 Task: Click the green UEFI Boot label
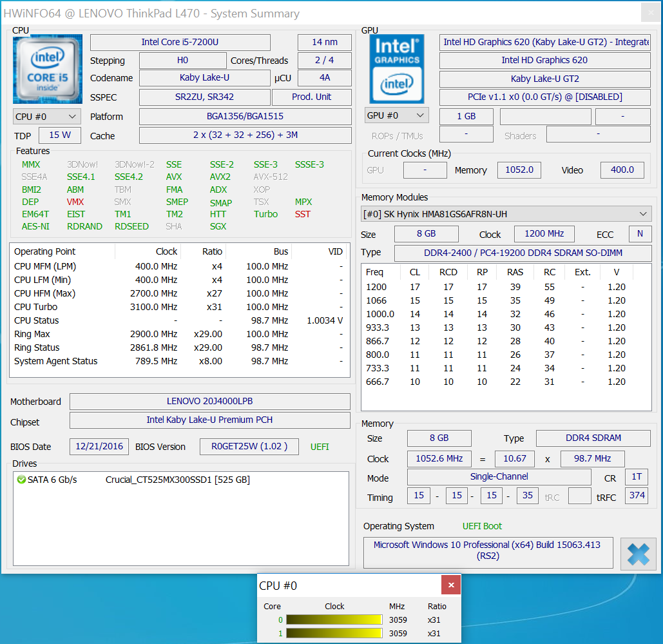click(482, 527)
